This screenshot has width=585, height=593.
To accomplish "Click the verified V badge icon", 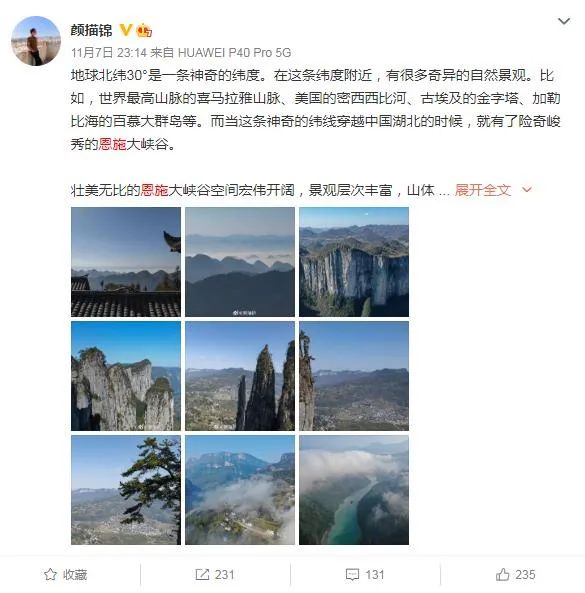I will tap(126, 30).
